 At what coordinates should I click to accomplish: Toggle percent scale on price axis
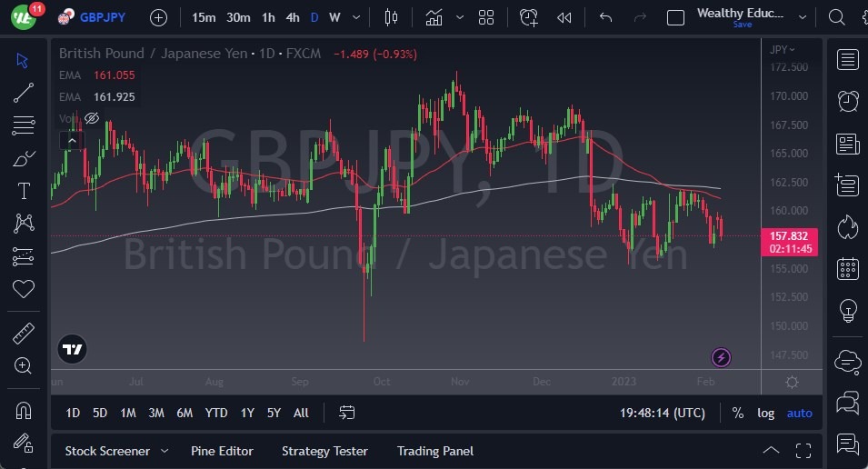(737, 413)
